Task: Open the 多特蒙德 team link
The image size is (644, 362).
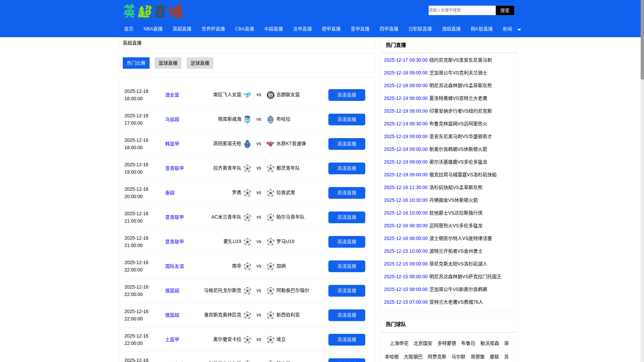Action: coord(447,343)
